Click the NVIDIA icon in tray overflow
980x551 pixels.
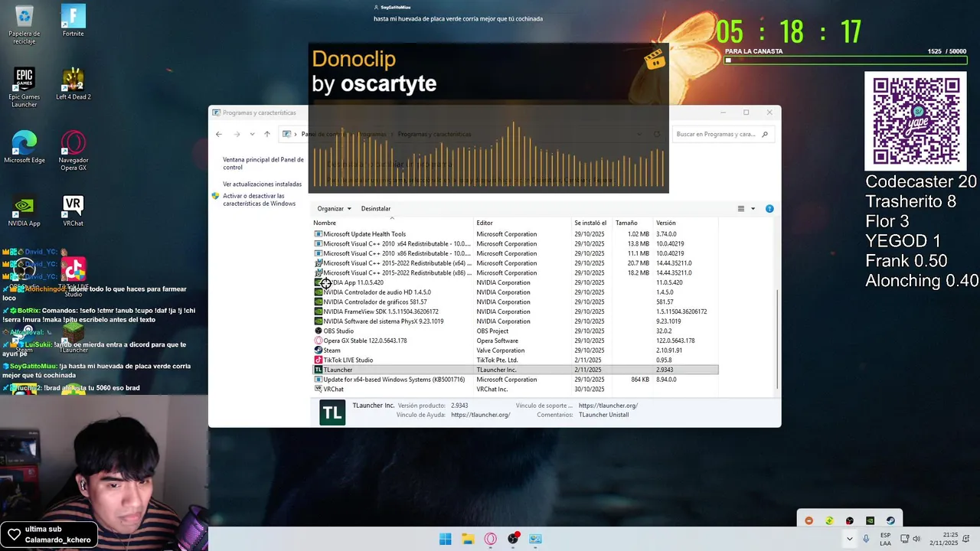(870, 520)
